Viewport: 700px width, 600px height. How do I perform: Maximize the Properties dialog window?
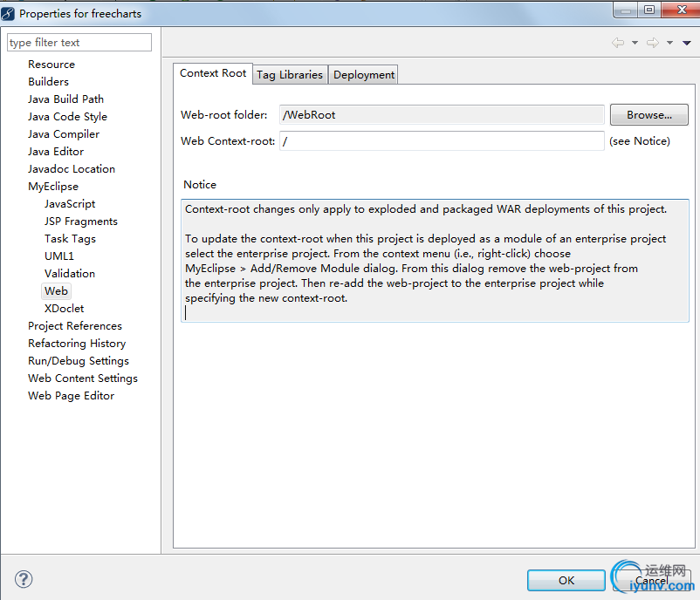tap(649, 10)
